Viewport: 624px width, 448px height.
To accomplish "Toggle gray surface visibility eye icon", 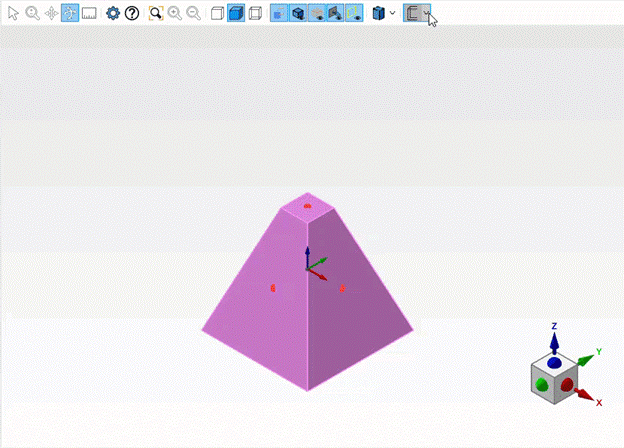I will [x=317, y=13].
